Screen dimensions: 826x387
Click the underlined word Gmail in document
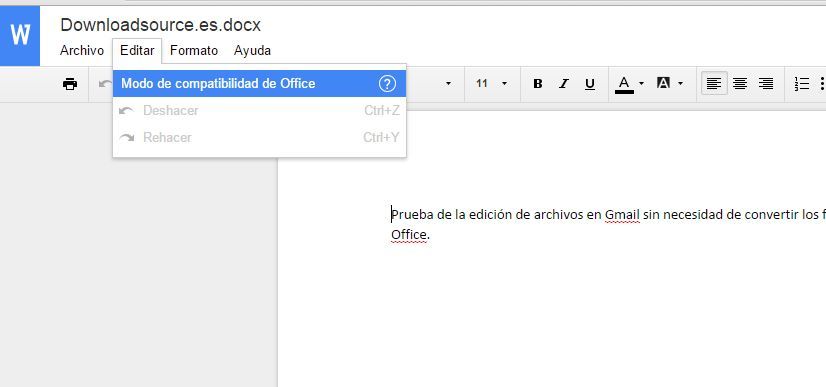[x=622, y=215]
